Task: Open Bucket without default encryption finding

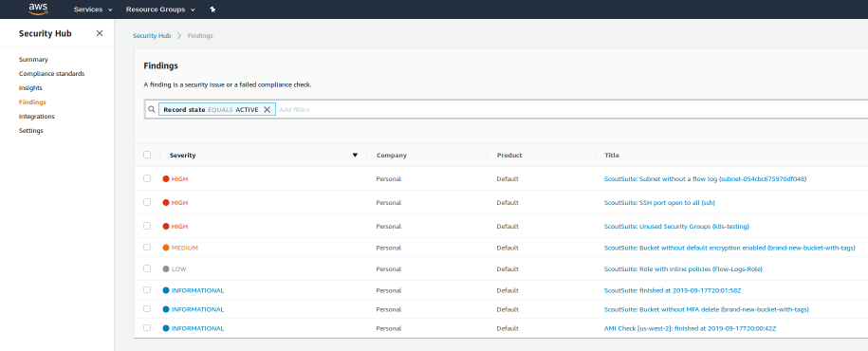Action: click(729, 248)
